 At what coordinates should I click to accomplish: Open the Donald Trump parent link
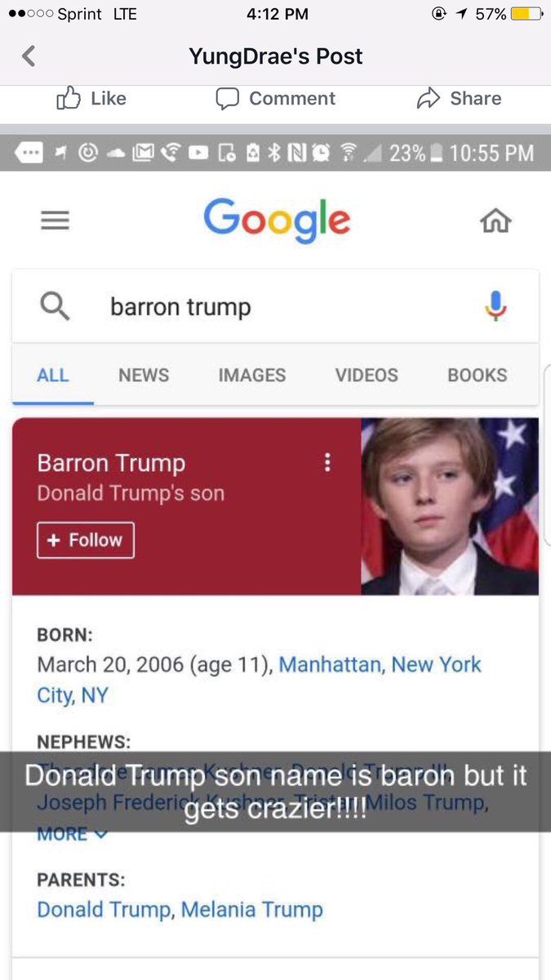point(104,909)
